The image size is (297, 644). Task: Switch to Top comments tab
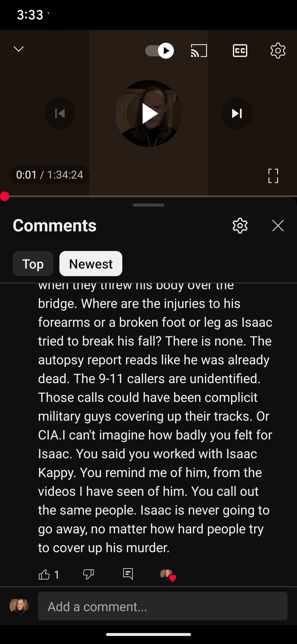point(33,264)
